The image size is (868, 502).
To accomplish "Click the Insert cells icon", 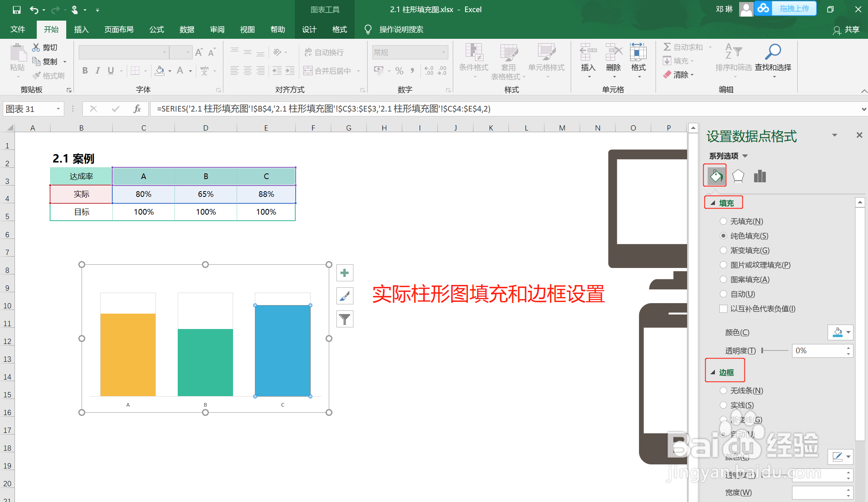I will click(x=588, y=52).
